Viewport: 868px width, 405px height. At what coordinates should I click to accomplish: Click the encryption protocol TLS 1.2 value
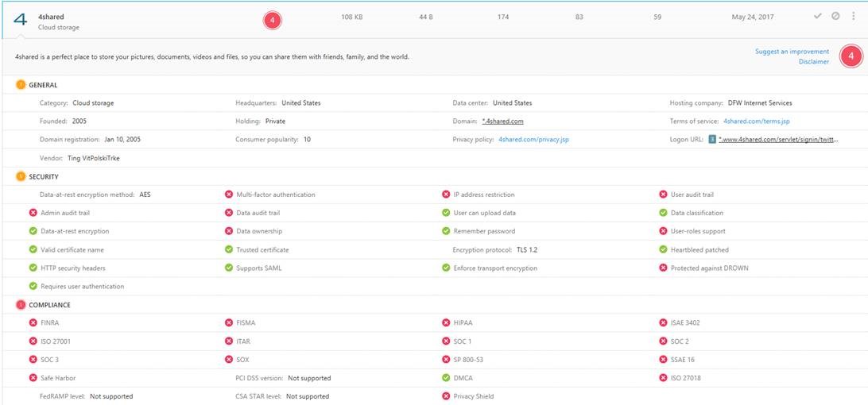pyautogui.click(x=527, y=250)
